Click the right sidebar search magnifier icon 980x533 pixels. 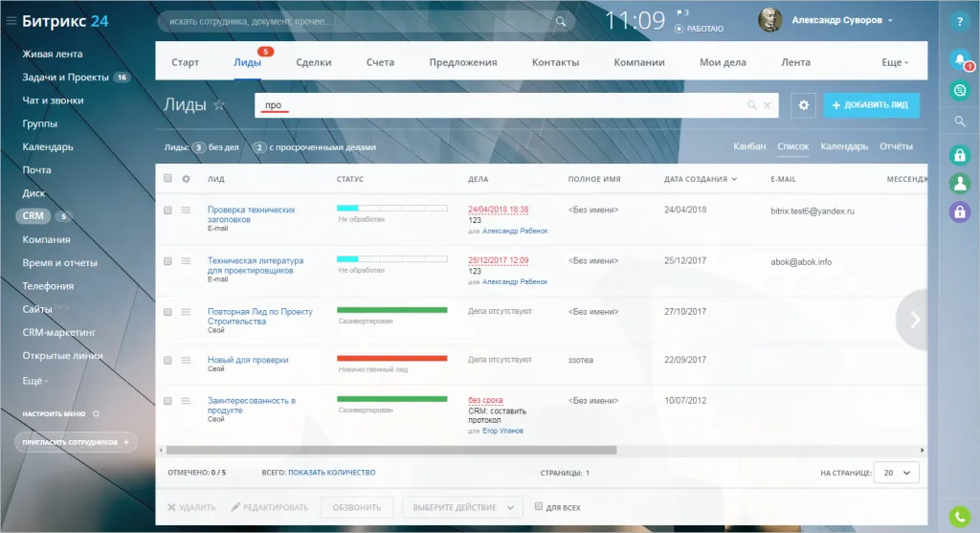pos(959,122)
